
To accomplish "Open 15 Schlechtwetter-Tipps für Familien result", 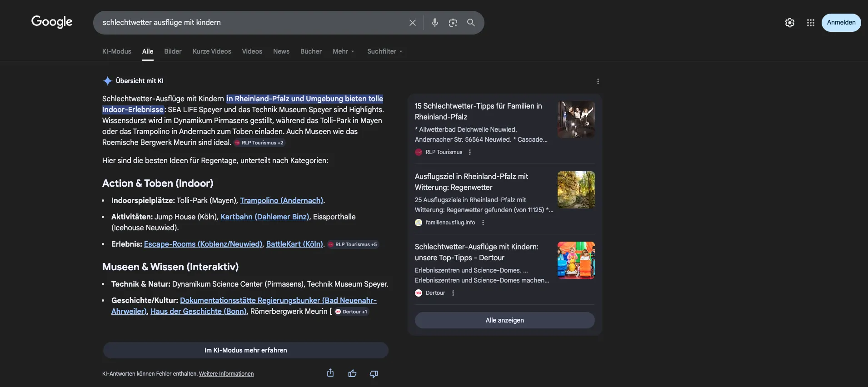I will [x=478, y=111].
